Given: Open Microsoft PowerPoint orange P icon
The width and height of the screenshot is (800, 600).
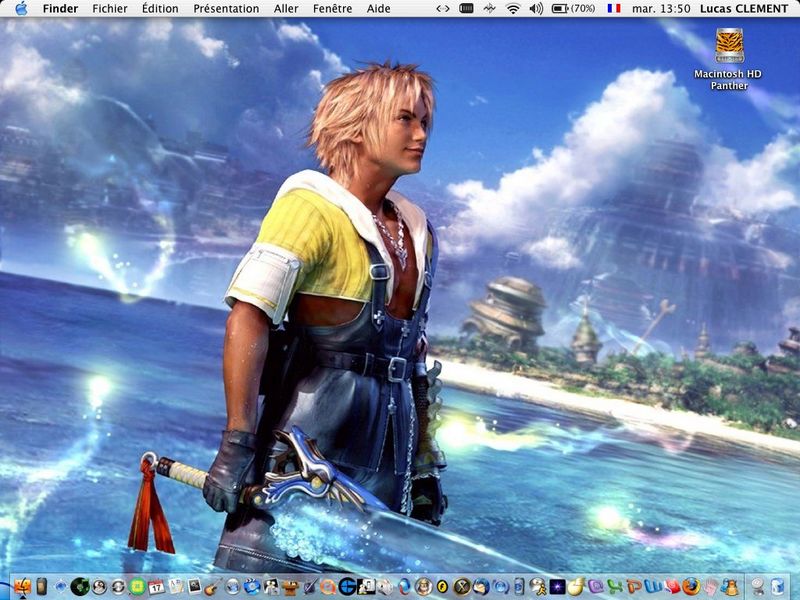Looking at the screenshot, I should pos(634,587).
